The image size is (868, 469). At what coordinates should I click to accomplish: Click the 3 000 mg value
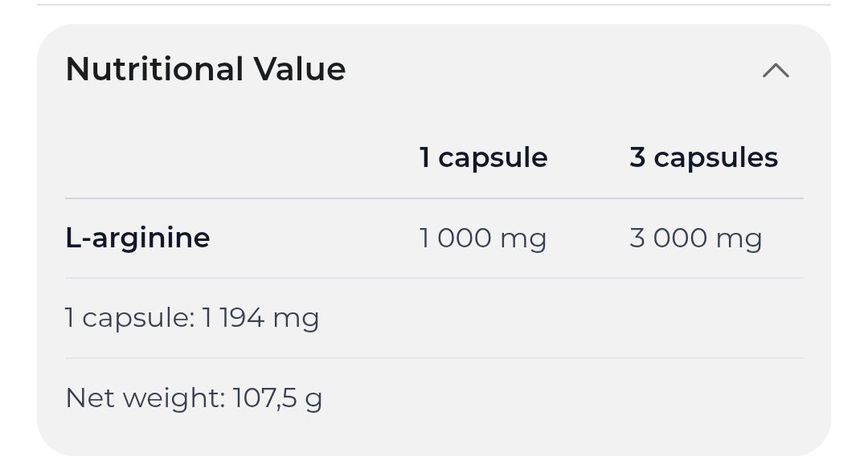pyautogui.click(x=695, y=238)
